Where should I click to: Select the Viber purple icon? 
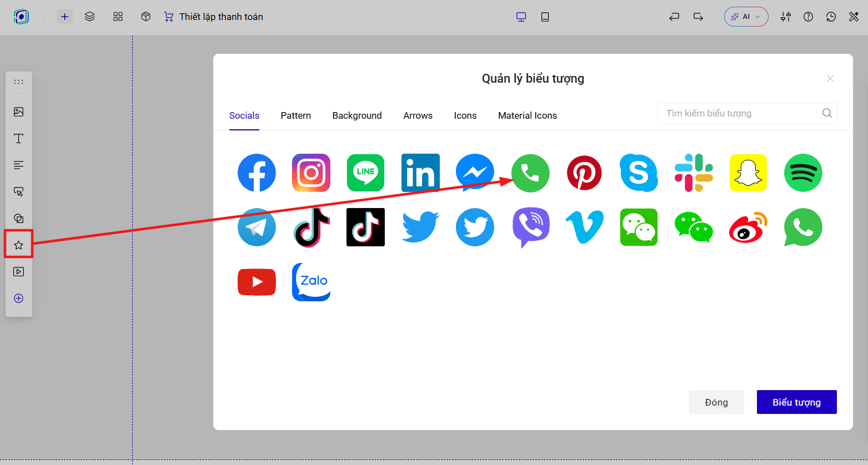pos(531,228)
